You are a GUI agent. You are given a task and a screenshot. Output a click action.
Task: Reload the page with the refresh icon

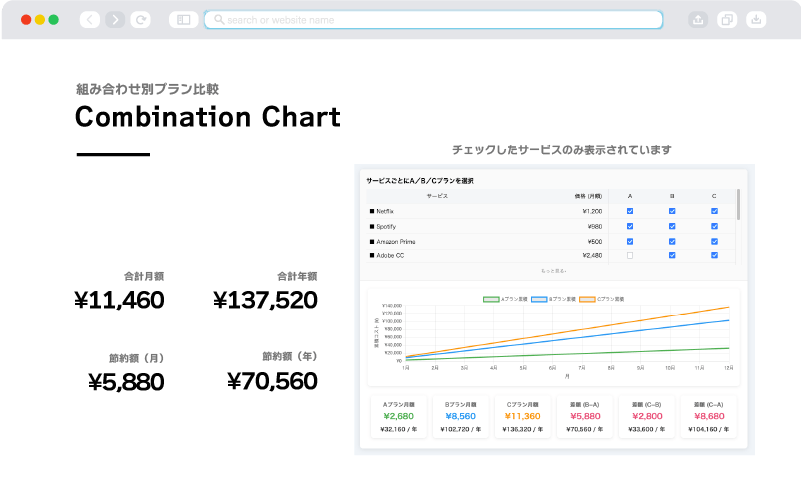click(141, 19)
